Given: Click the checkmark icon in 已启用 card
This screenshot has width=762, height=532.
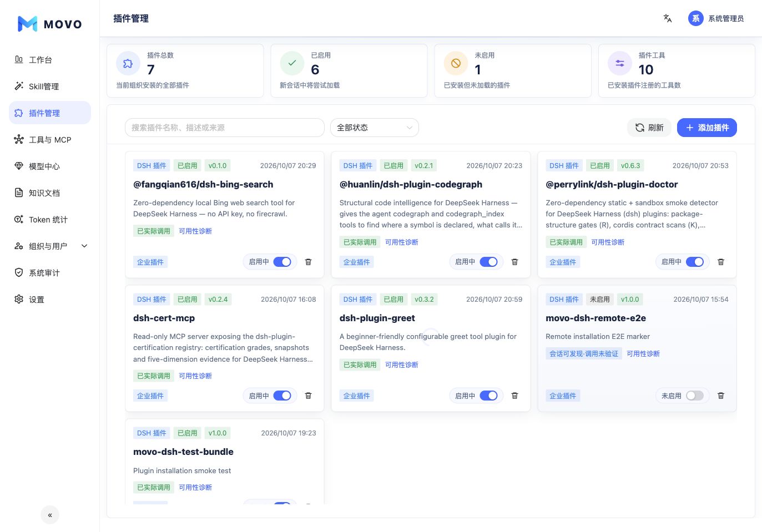Looking at the screenshot, I should tap(292, 63).
